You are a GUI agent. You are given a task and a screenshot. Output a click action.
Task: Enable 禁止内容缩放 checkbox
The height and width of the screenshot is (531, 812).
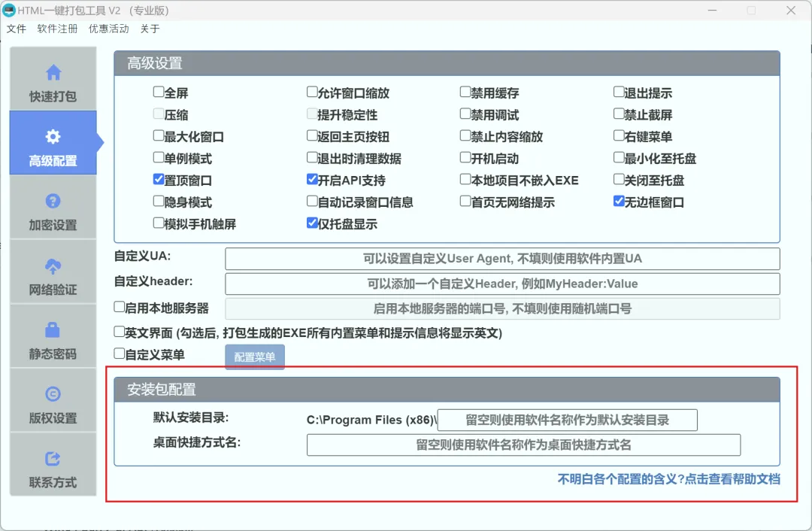(x=465, y=135)
